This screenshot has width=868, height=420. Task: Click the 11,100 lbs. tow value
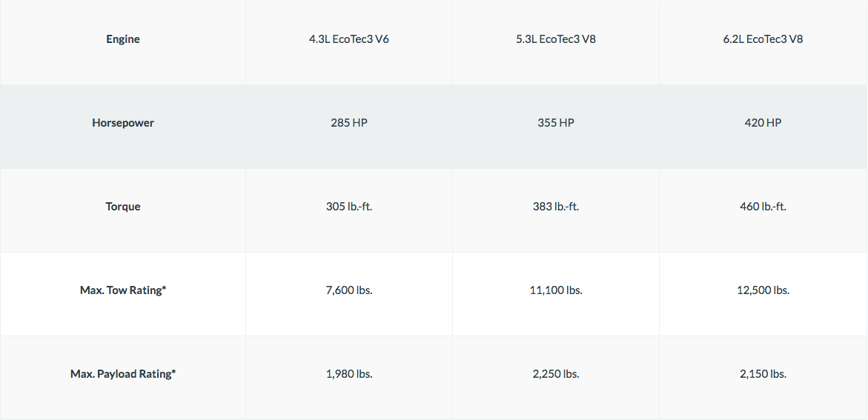pos(556,290)
